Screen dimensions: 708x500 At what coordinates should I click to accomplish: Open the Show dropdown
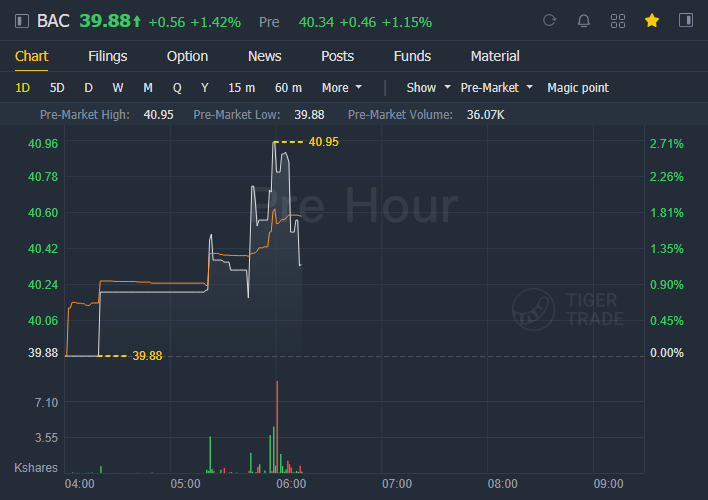pos(429,88)
